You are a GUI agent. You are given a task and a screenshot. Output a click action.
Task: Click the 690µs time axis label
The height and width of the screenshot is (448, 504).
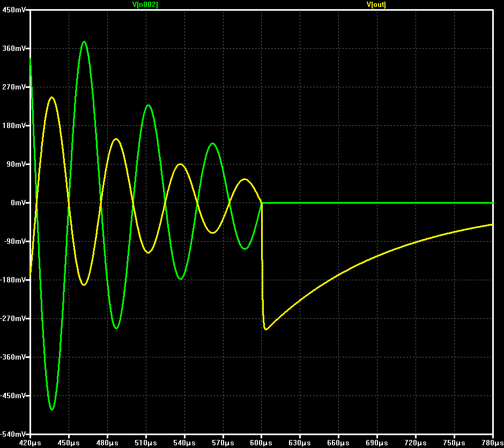pos(377,443)
